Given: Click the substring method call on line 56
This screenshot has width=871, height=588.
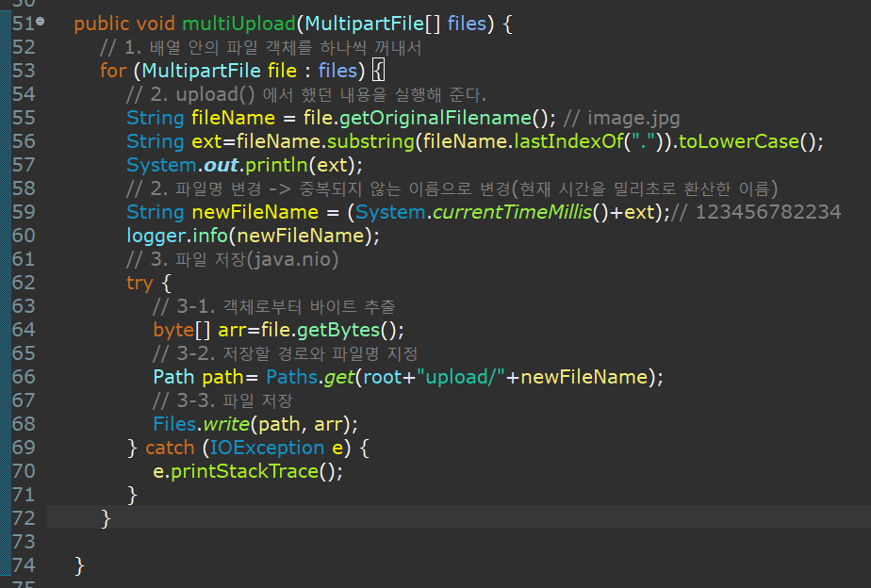Looking at the screenshot, I should click(370, 141).
